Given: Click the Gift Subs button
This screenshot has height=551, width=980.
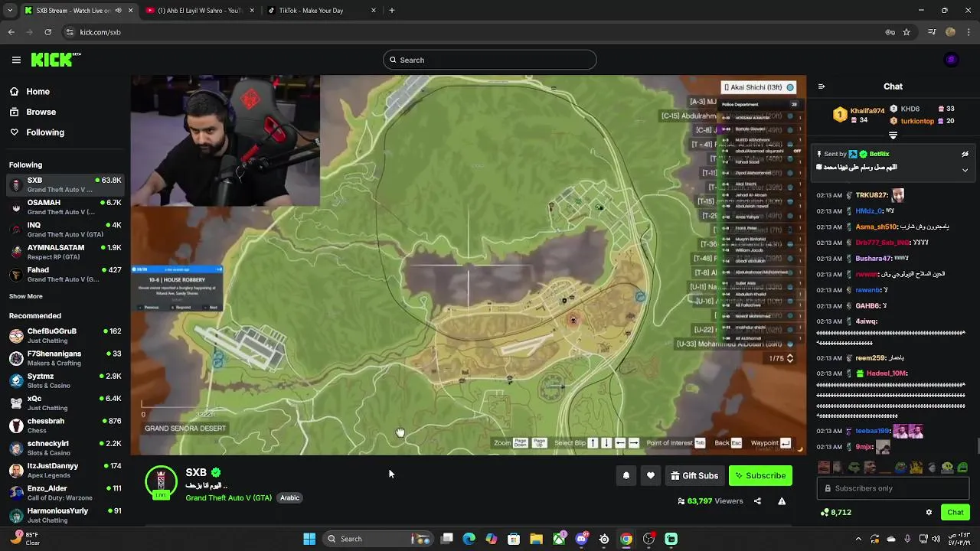Looking at the screenshot, I should click(694, 476).
